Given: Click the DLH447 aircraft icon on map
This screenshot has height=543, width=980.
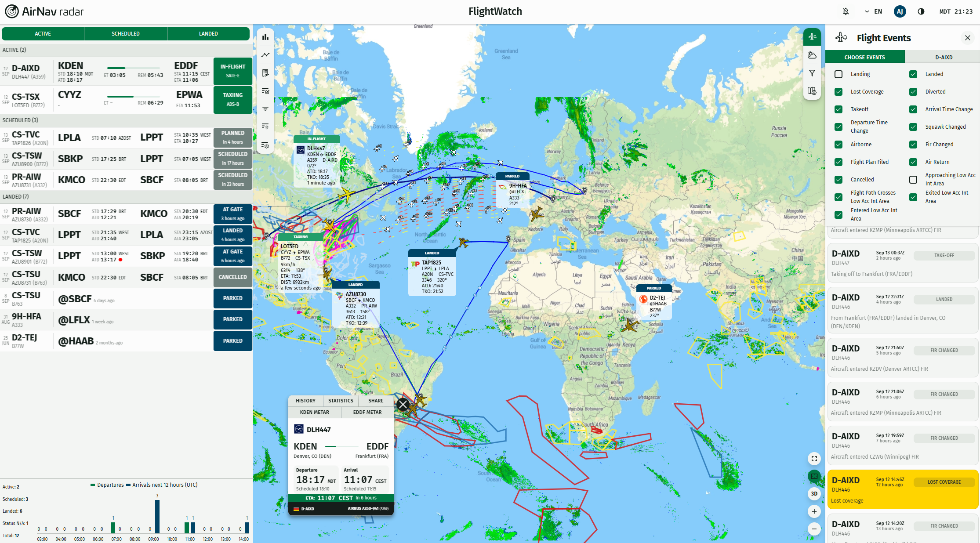Looking at the screenshot, I should (x=347, y=194).
